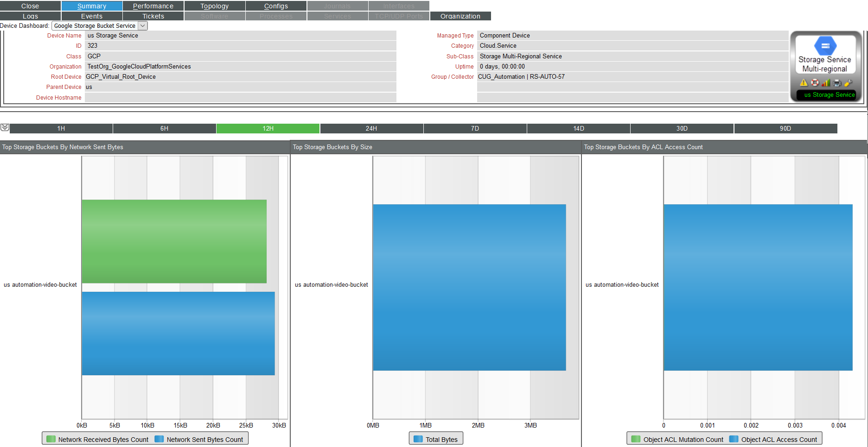Screen dimensions: 868x447
Task: Open the Device Dashboard dropdown
Action: [142, 25]
